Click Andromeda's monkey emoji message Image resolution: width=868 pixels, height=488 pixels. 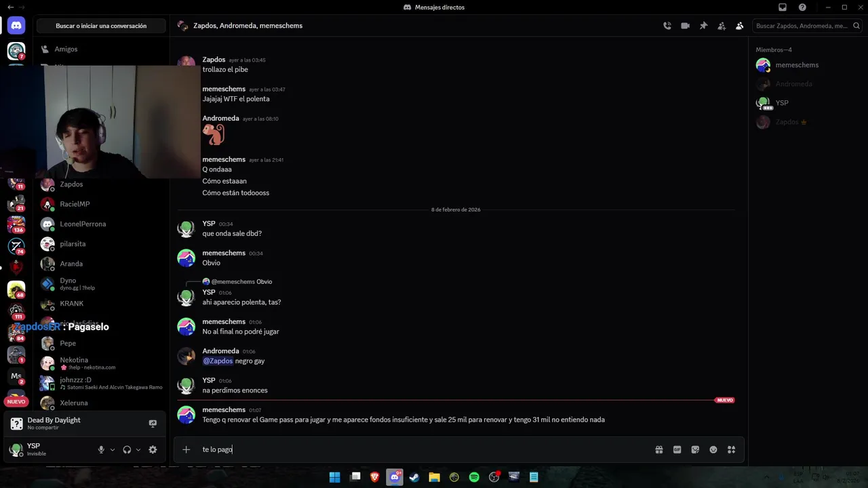click(x=214, y=134)
